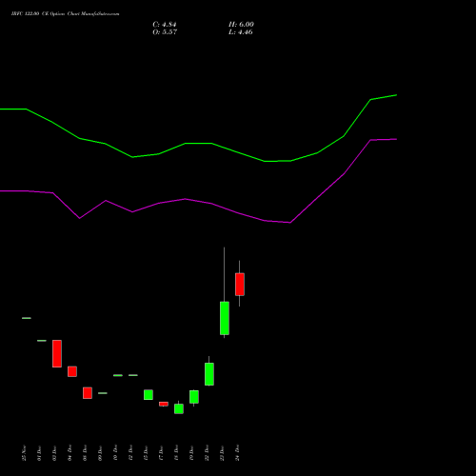Click the low value L: 4.46
This screenshot has height=476, width=476.
(x=241, y=32)
